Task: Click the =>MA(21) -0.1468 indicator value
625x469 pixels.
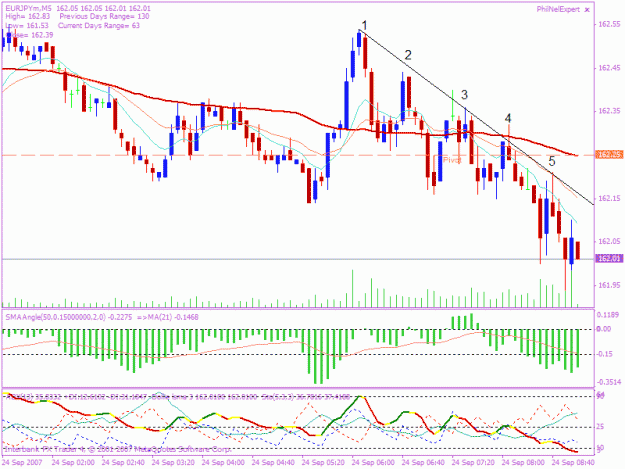Action: point(168,317)
